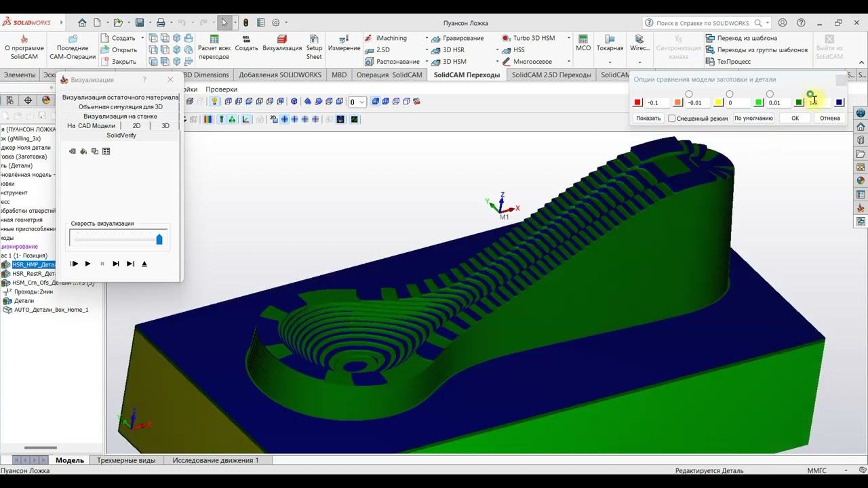Open the combo box showing 0
868x488 pixels.
(x=357, y=102)
